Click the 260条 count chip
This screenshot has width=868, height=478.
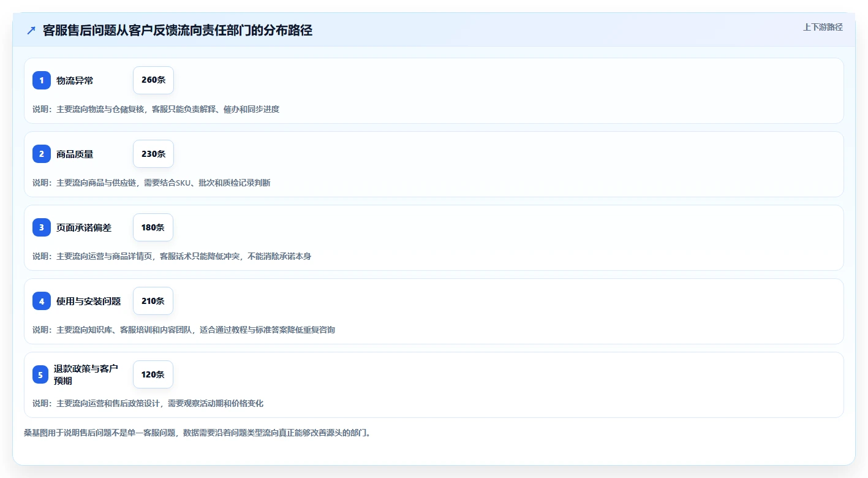pos(153,80)
